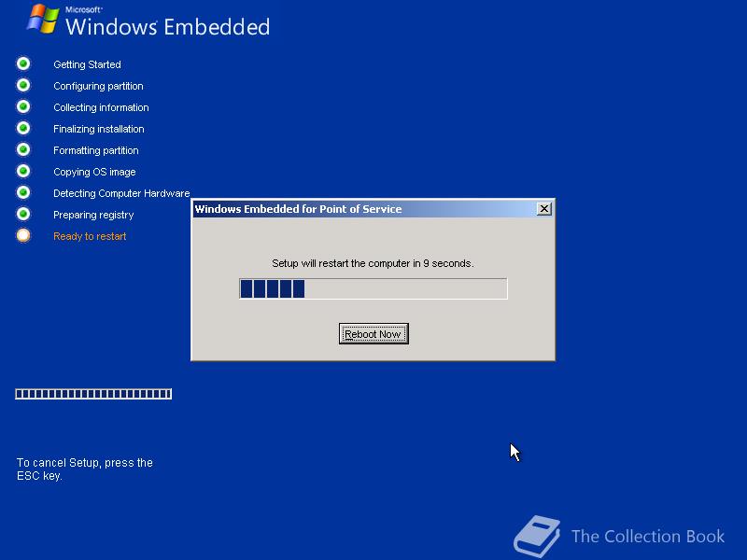Click the 'Detecting Computer Hardware' step text
The width and height of the screenshot is (747, 560).
point(121,193)
